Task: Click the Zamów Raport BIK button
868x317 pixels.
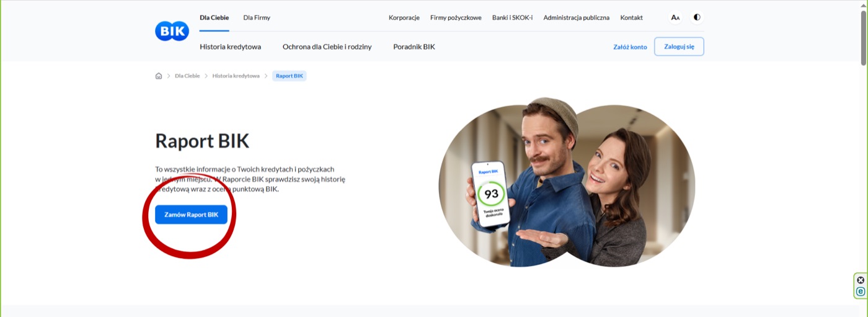Action: [191, 215]
